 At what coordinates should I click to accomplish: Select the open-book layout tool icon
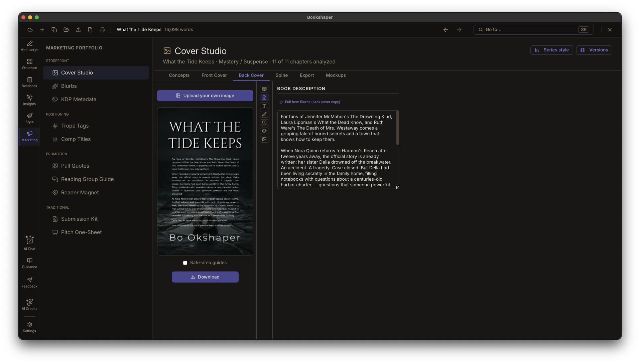tap(264, 89)
